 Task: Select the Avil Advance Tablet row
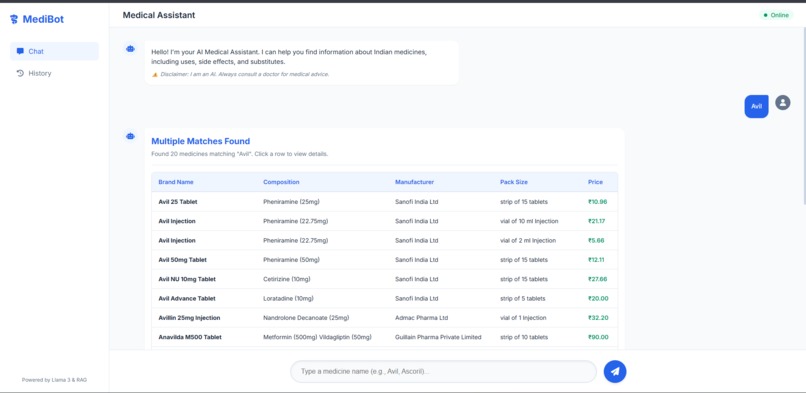384,298
